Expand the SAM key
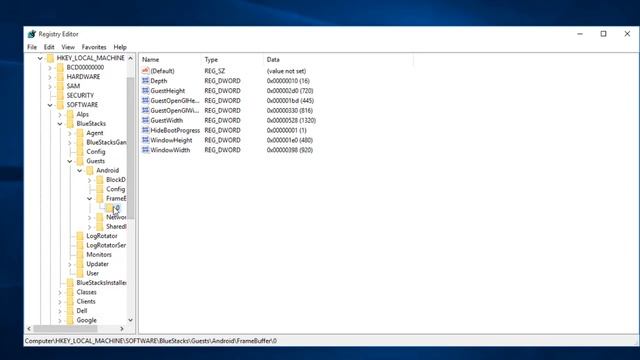Viewport: 640px width, 360px height. tap(50, 87)
